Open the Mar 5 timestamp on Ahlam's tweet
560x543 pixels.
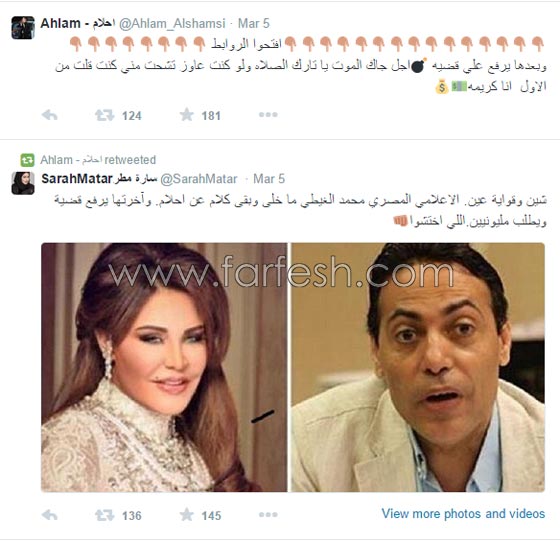pyautogui.click(x=254, y=24)
